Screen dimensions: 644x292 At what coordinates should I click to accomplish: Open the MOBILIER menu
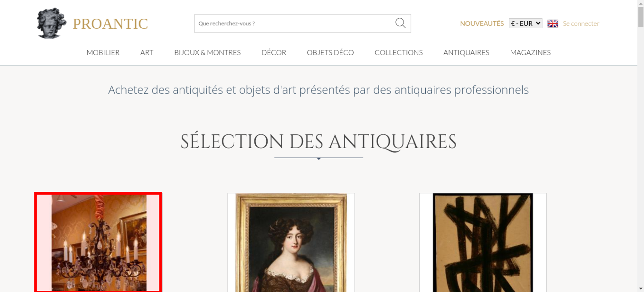[103, 52]
